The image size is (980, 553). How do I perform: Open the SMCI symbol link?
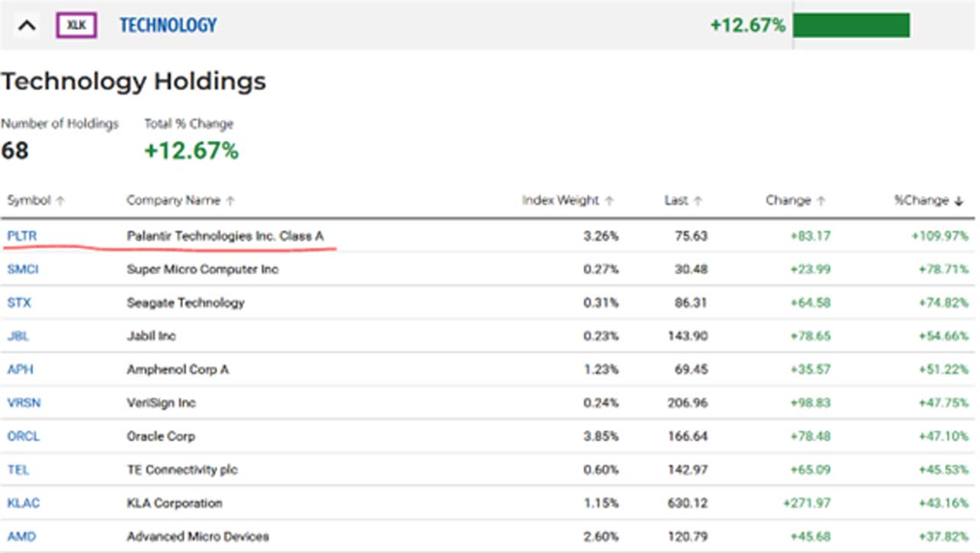[x=24, y=270]
